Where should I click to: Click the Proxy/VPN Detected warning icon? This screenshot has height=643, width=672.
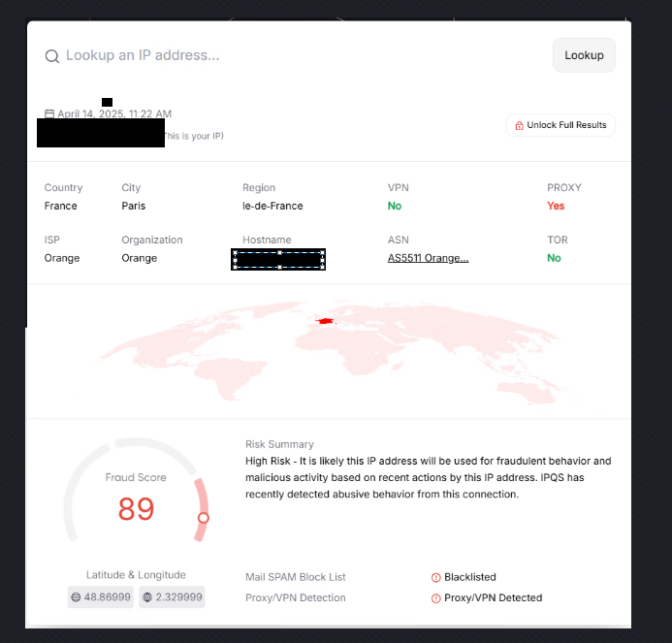pos(435,598)
